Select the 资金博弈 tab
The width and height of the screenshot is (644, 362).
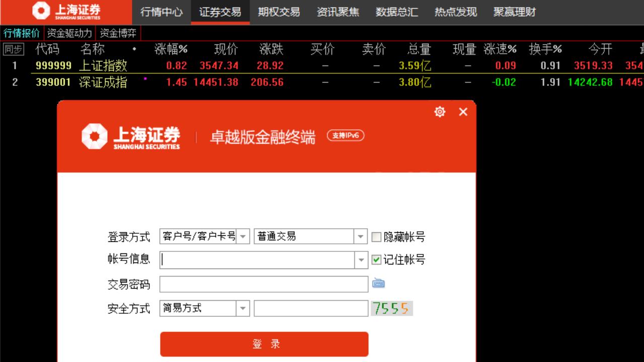(x=119, y=33)
